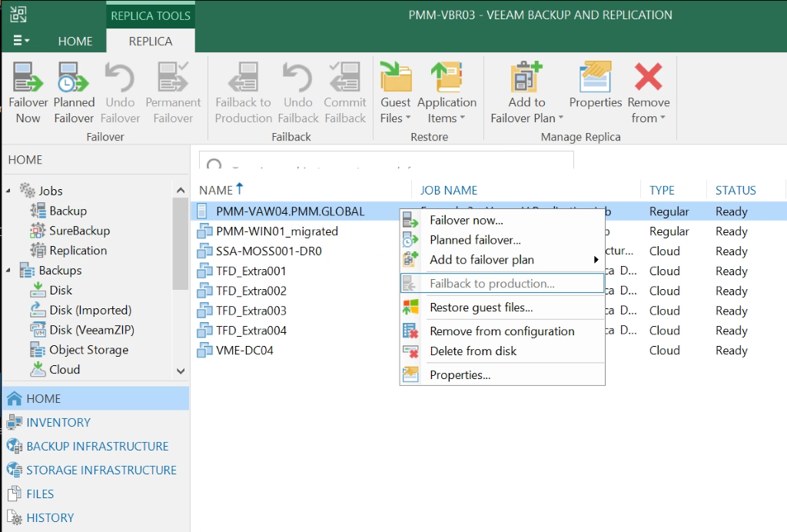The image size is (787, 532).
Task: Open the BACKUP INFRASTRUCTURE view
Action: click(x=96, y=446)
